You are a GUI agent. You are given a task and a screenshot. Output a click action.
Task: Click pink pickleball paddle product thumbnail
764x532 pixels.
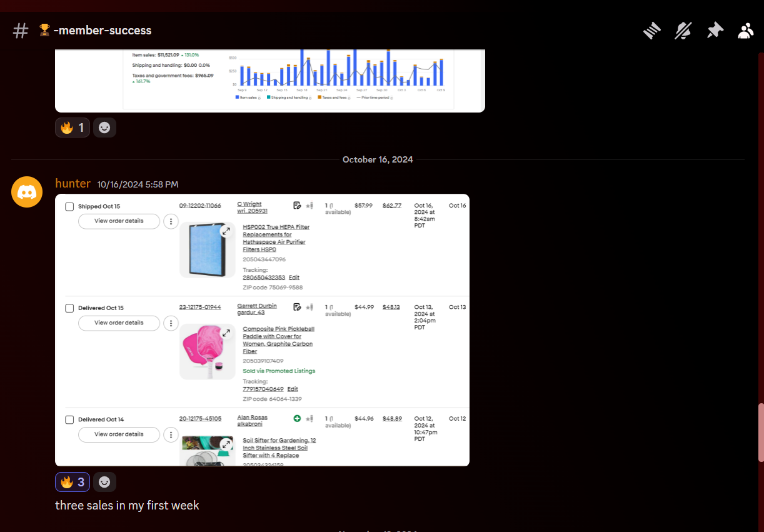[207, 352]
